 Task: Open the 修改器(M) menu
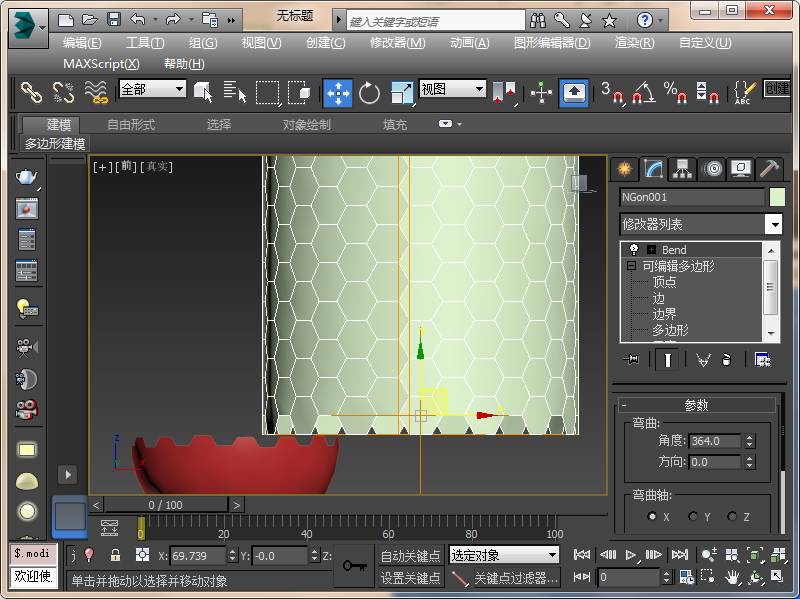pos(397,43)
